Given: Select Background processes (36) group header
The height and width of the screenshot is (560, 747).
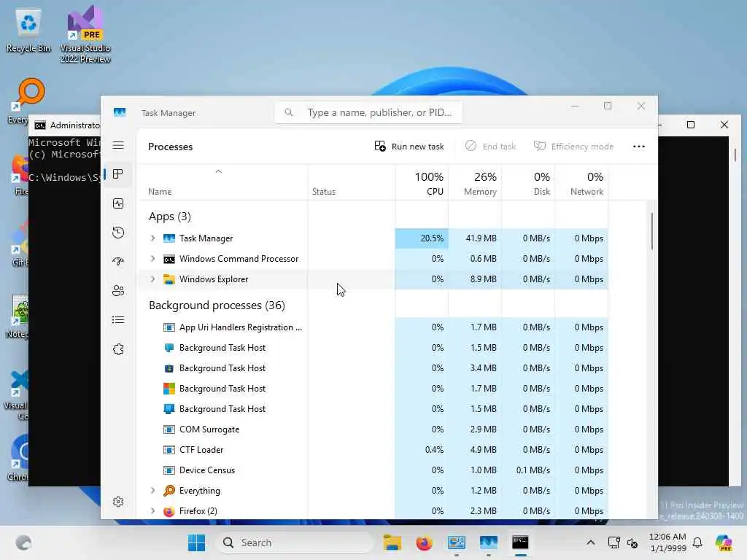Looking at the screenshot, I should [x=217, y=306].
